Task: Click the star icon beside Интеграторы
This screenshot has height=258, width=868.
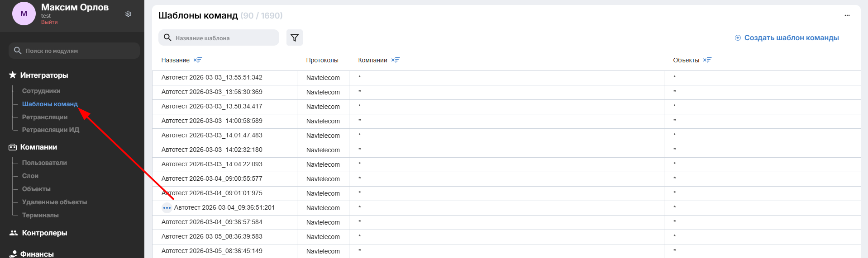Action: click(x=13, y=75)
